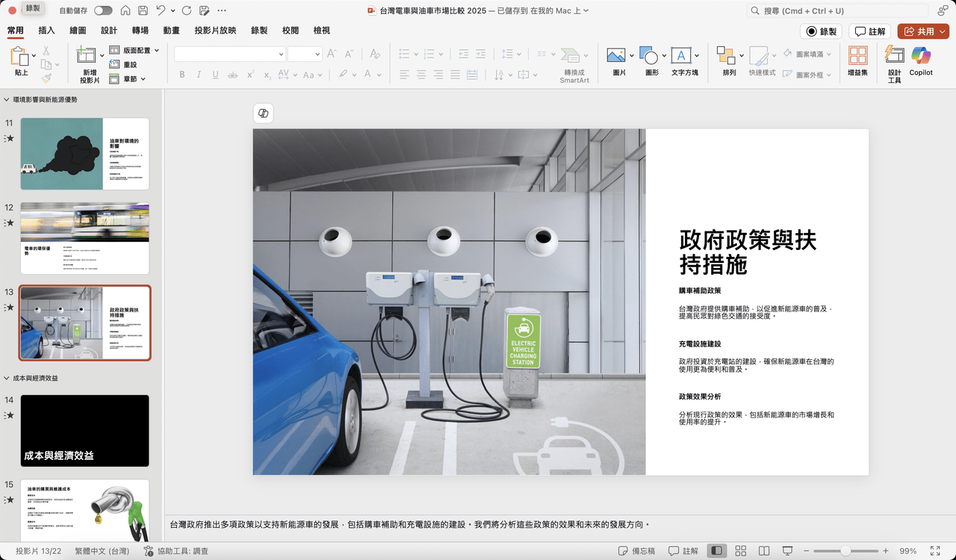Click the fit-slide-to-window icon

tap(934, 551)
